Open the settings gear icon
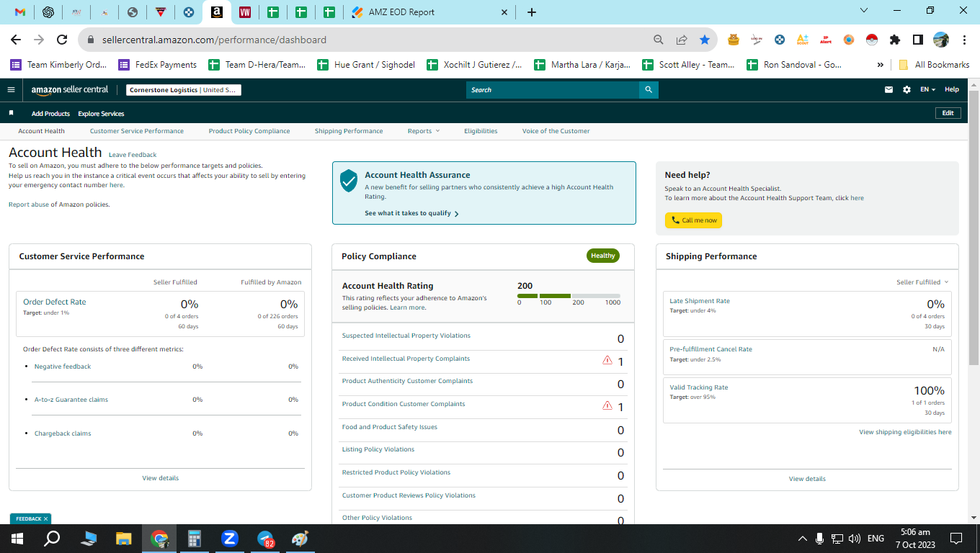Screen dimensions: 980x553 [906, 90]
